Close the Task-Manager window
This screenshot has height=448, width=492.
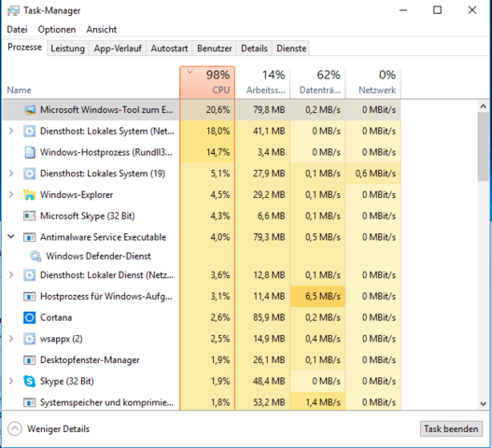pos(472,10)
